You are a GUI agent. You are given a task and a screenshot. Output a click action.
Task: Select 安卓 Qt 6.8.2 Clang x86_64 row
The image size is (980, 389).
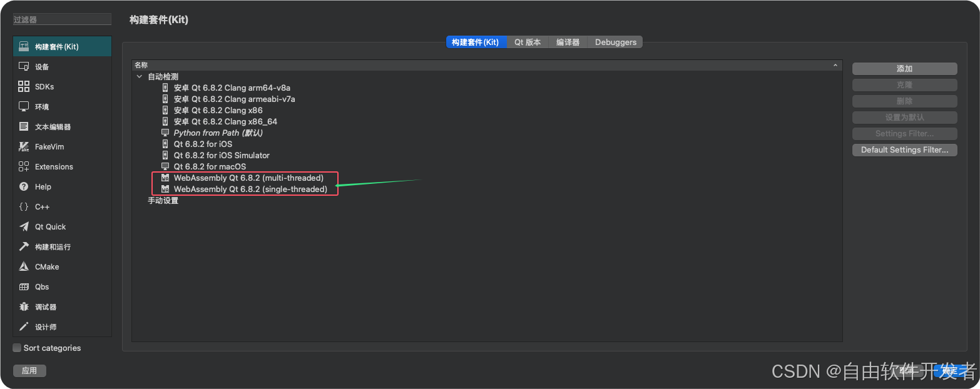click(487, 122)
